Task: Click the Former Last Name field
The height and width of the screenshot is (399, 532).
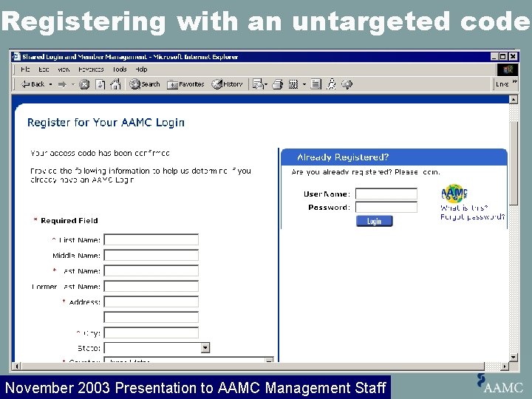Action: 151,286
